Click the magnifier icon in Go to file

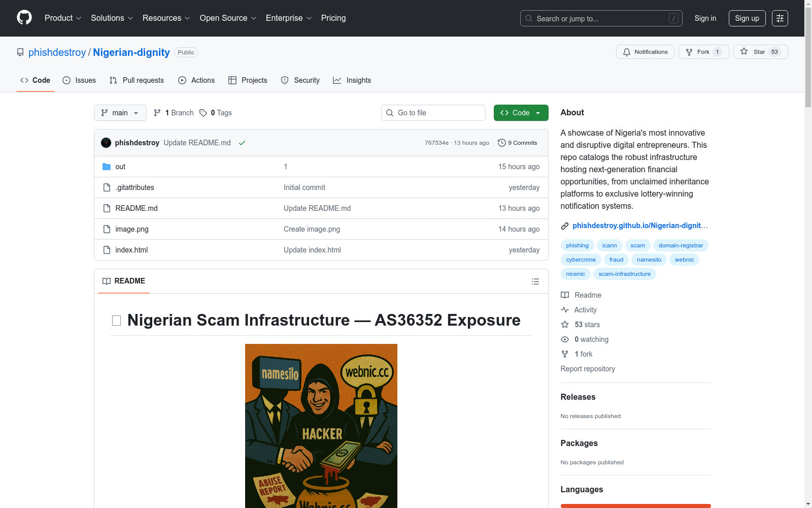point(390,113)
